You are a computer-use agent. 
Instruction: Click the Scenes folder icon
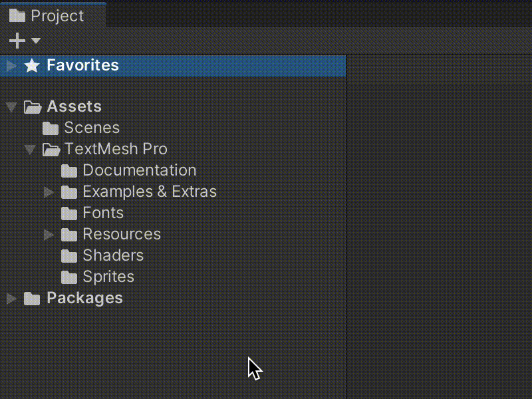[51, 128]
